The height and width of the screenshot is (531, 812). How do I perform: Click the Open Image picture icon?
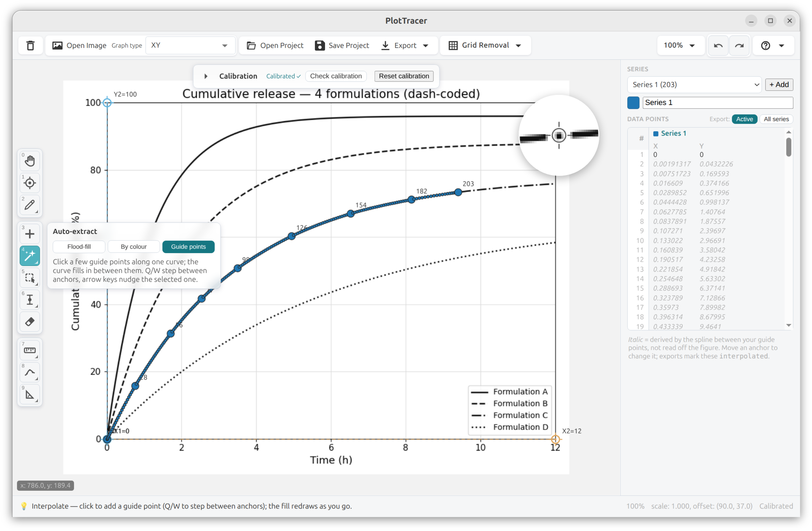57,45
